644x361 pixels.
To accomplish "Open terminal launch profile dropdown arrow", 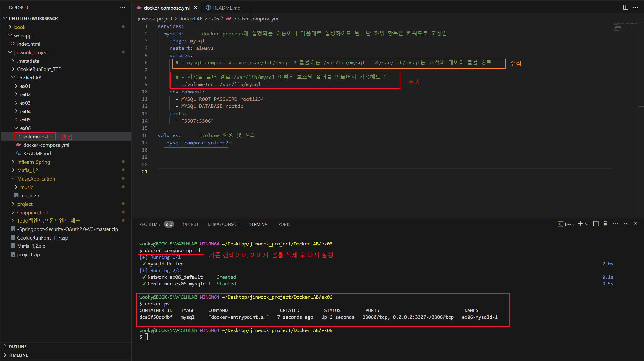I will pyautogui.click(x=587, y=224).
